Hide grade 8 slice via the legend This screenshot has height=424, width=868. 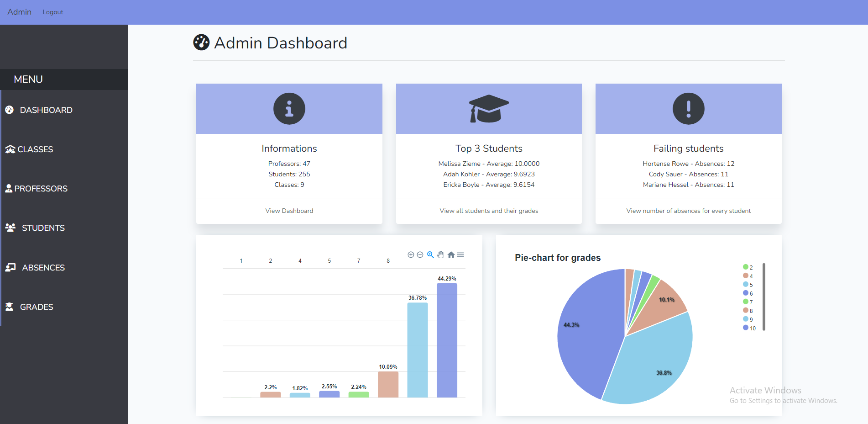pos(748,310)
